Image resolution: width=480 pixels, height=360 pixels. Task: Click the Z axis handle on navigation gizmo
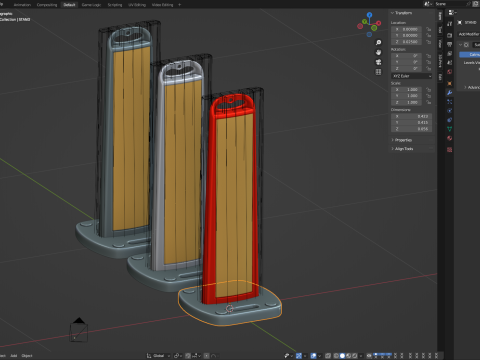(369, 15)
